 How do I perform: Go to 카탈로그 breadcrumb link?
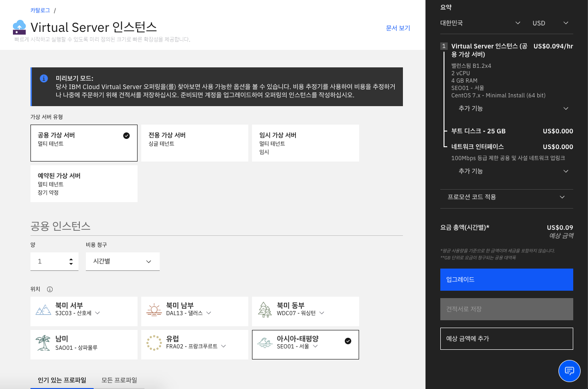click(40, 10)
